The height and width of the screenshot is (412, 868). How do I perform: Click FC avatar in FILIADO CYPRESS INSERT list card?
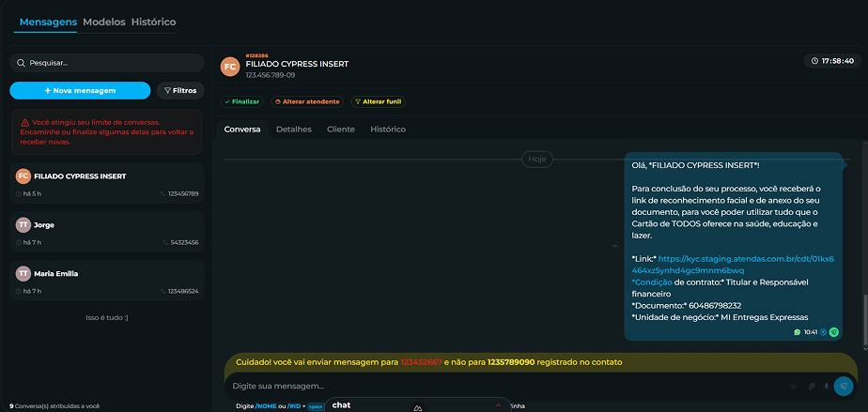pyautogui.click(x=23, y=176)
